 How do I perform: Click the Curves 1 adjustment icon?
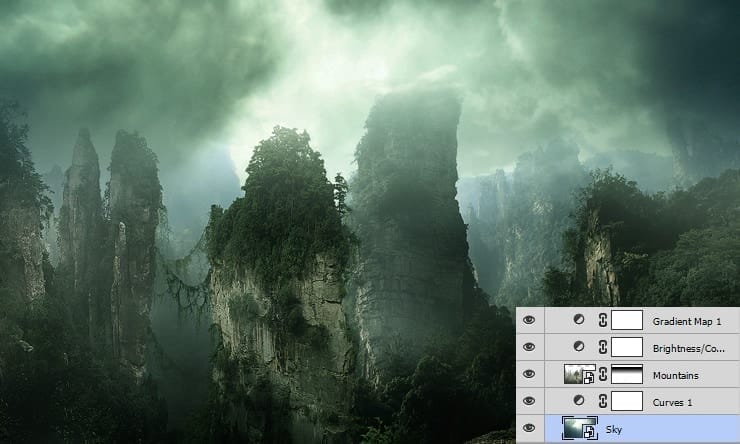pos(579,401)
